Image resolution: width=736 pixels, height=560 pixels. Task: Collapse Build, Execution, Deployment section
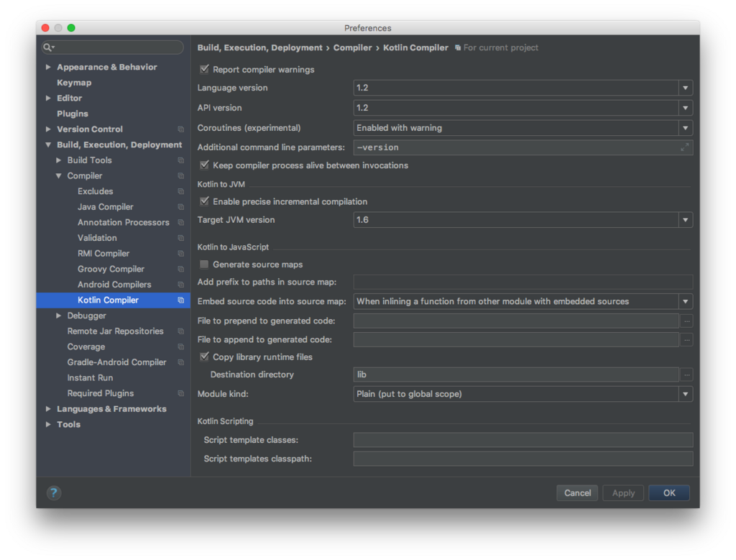48,144
